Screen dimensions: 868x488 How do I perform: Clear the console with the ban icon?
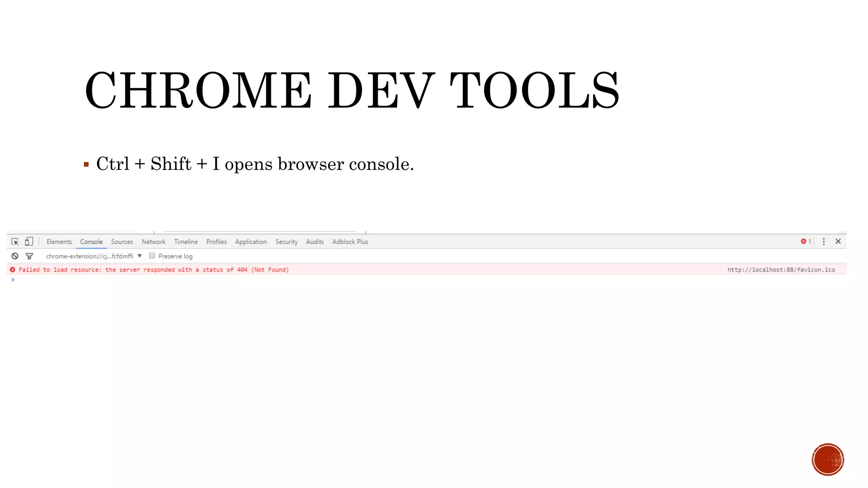pos(15,256)
